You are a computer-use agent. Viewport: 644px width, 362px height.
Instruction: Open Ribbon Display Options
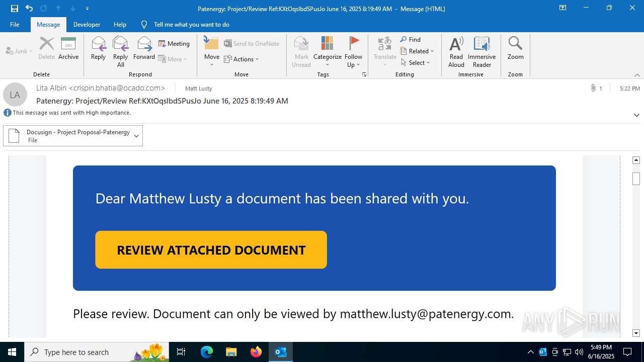pyautogui.click(x=563, y=8)
